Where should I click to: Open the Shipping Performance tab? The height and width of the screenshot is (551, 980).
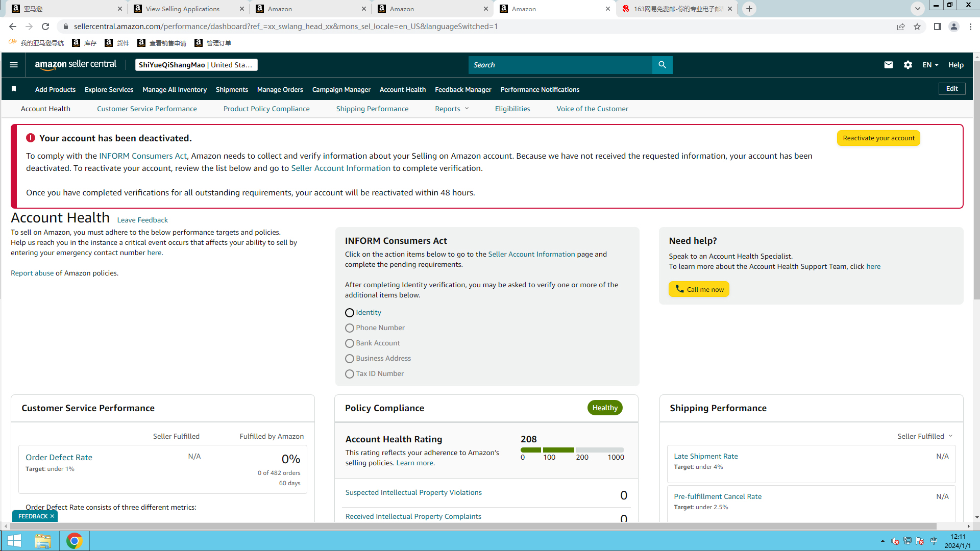[372, 109]
